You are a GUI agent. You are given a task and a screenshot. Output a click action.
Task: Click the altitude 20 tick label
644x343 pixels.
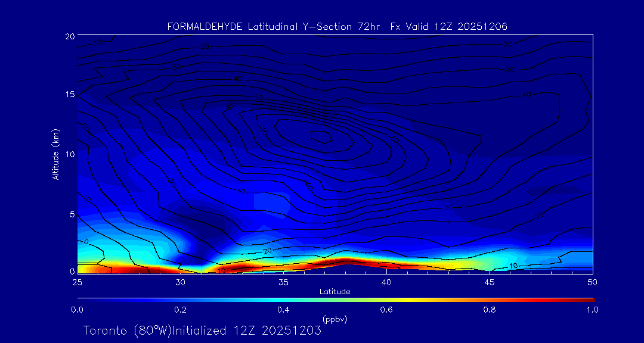(69, 36)
